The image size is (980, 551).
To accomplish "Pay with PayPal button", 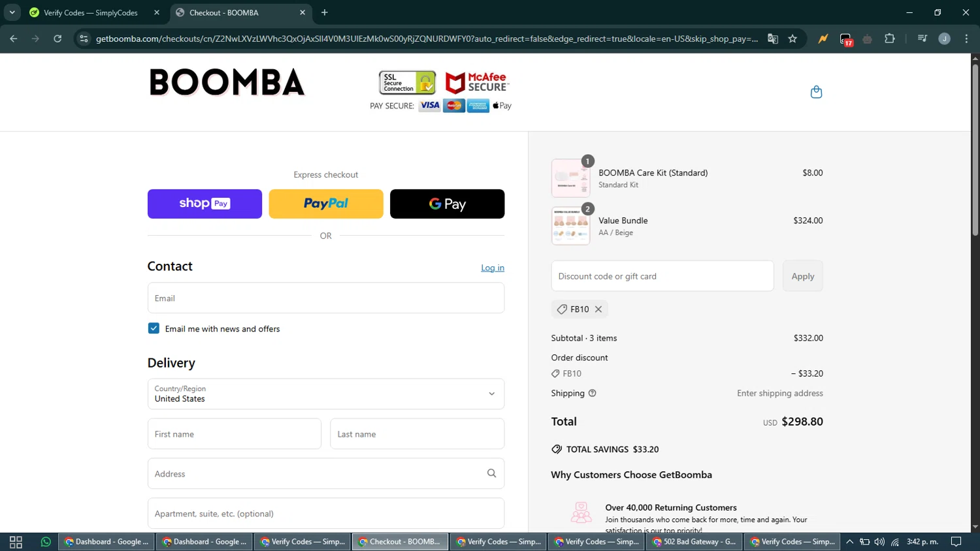I will 326,204.
